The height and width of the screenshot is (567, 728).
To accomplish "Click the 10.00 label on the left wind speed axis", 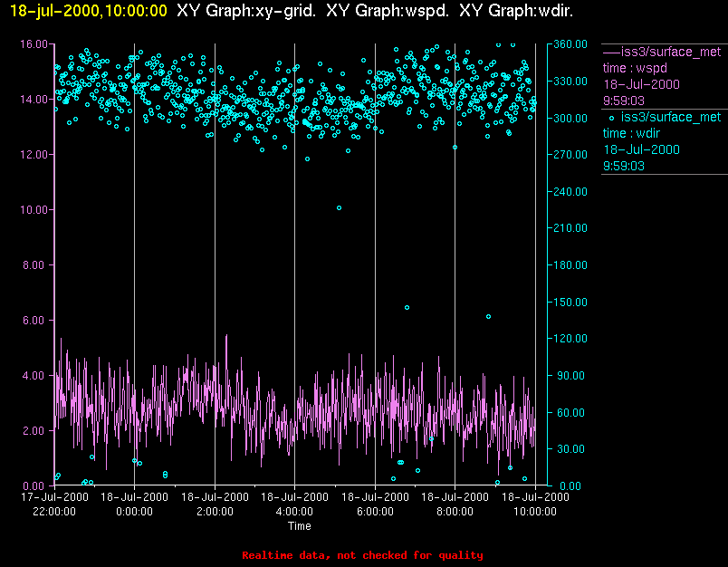I will [33, 209].
